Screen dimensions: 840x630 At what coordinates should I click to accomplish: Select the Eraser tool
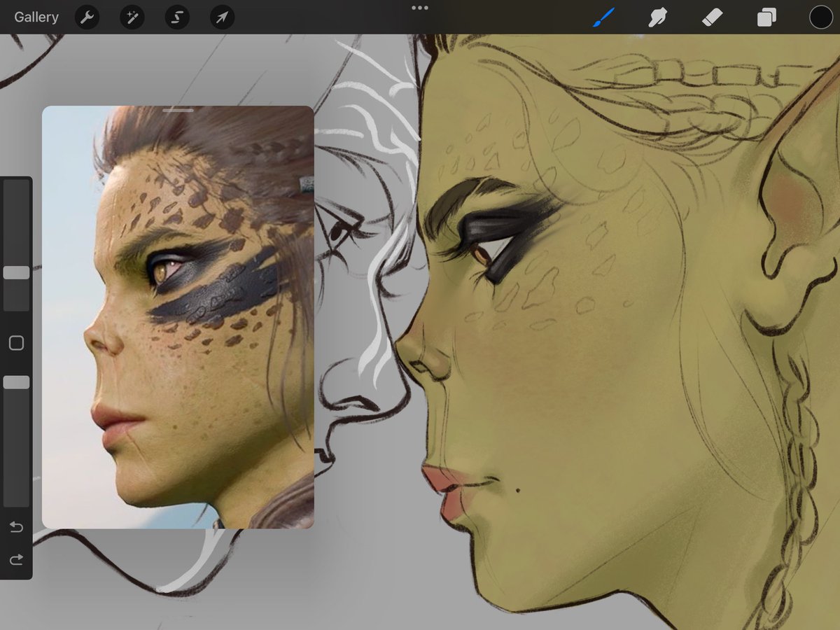(712, 17)
